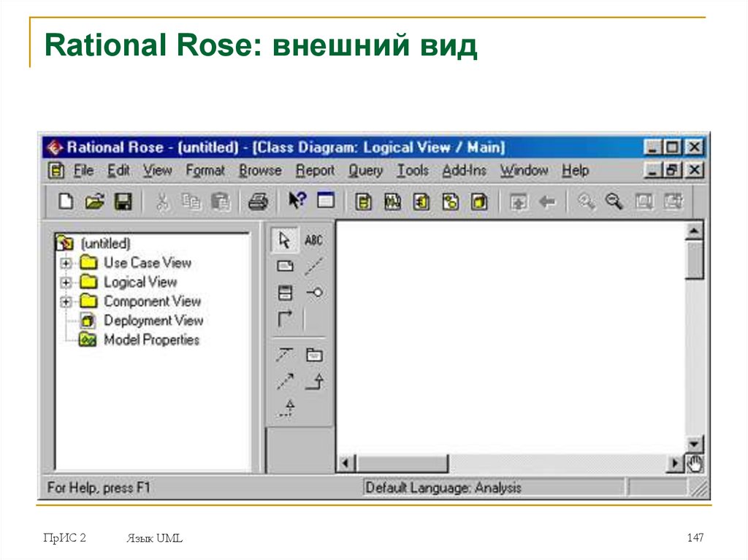Select the Association Class tool
The image size is (748, 560).
[285, 354]
